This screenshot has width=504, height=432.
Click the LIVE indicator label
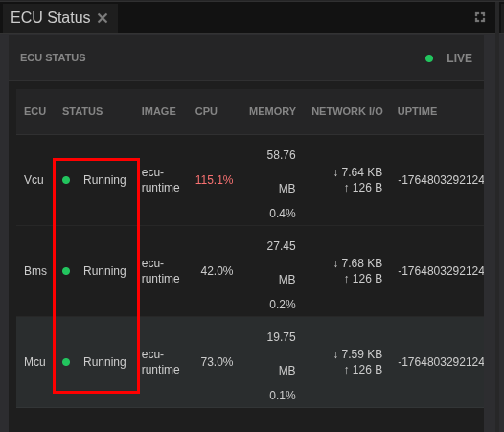(x=459, y=58)
